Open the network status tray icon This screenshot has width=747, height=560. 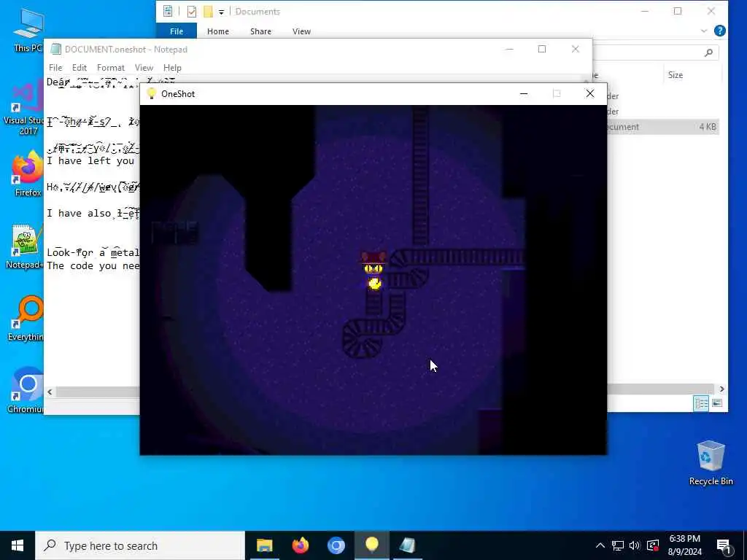coord(617,545)
